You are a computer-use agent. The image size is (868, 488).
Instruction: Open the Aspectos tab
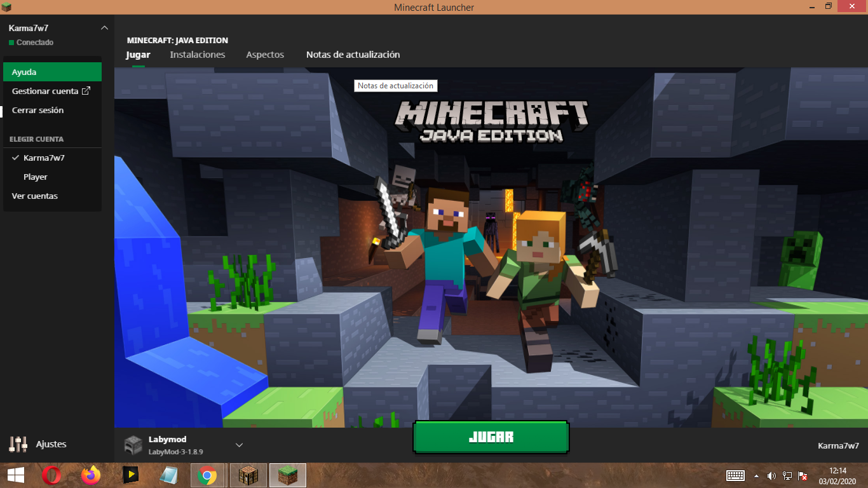click(265, 55)
